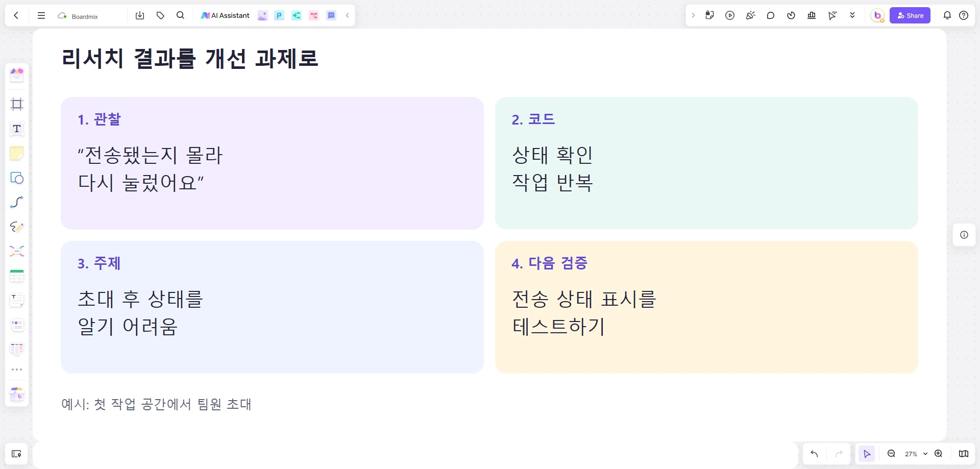Select the Sticky note tool
The height and width of the screenshot is (469, 980).
point(17,153)
